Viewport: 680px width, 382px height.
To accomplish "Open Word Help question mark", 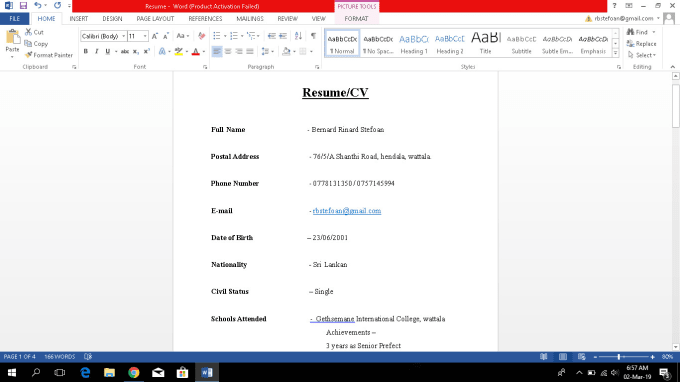I will 615,6.
